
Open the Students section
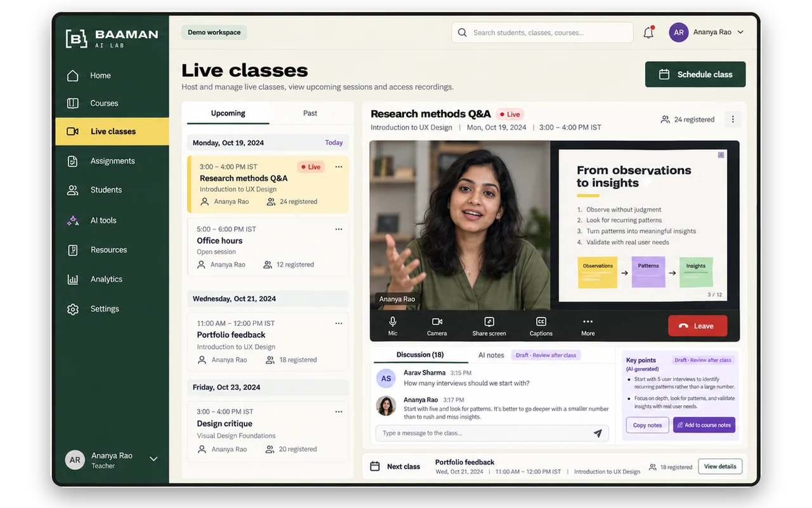[x=112, y=190]
